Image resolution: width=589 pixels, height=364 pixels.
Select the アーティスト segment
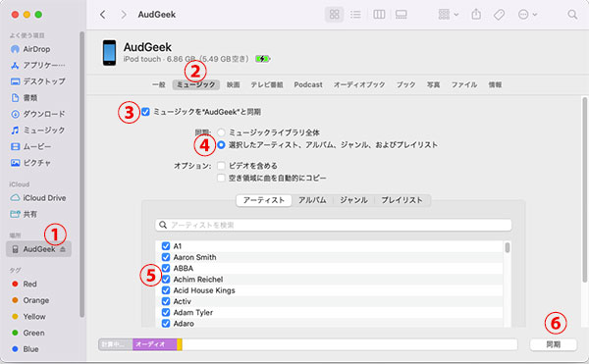click(x=264, y=200)
